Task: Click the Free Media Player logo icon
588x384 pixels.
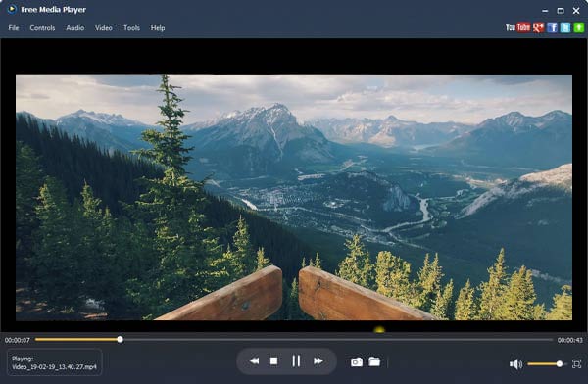Action: [12, 9]
